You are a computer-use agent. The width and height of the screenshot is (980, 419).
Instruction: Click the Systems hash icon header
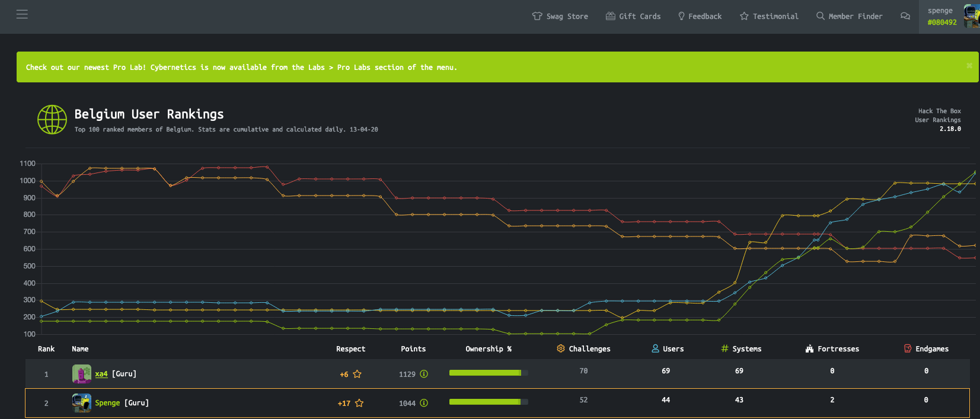coord(724,348)
